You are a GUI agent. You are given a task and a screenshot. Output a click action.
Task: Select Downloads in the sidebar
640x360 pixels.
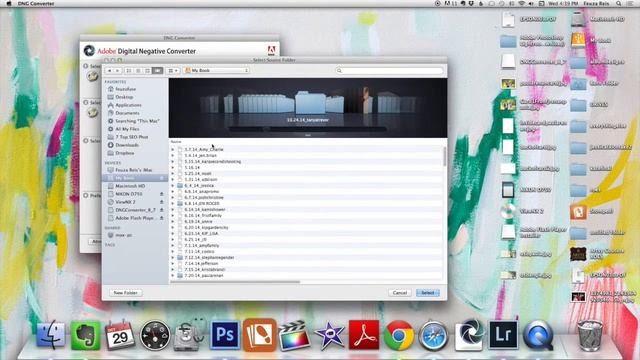point(126,145)
